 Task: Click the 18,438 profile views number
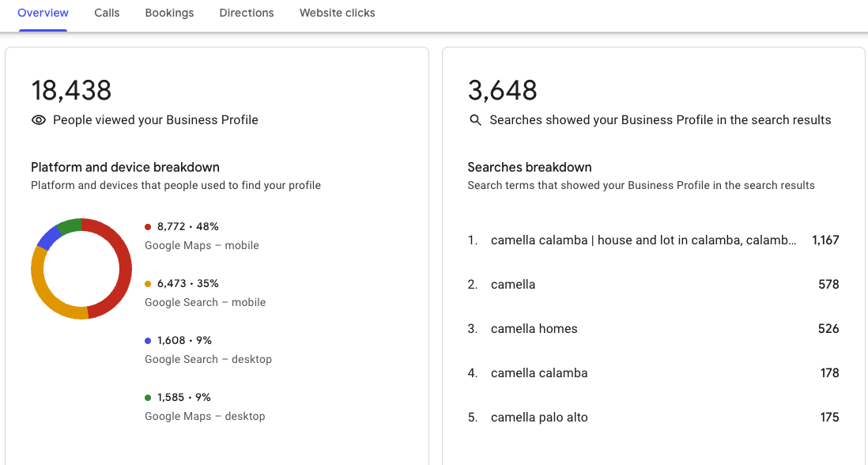click(x=71, y=90)
